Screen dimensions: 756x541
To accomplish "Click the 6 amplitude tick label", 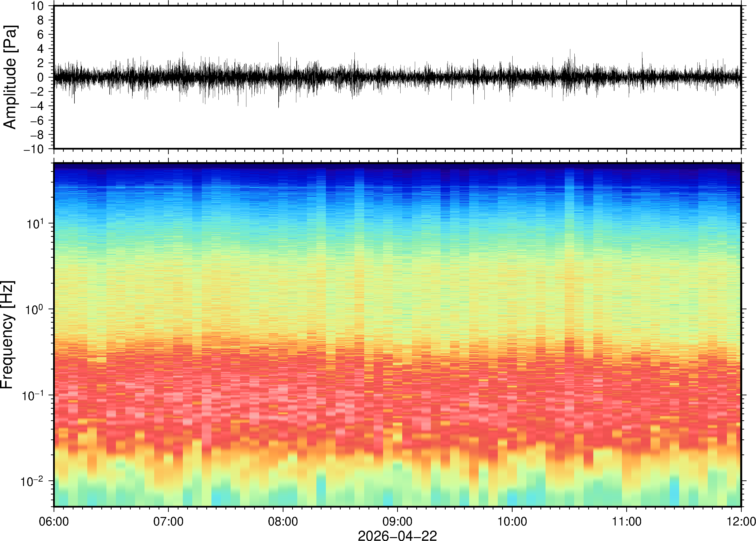I will 41,35.
